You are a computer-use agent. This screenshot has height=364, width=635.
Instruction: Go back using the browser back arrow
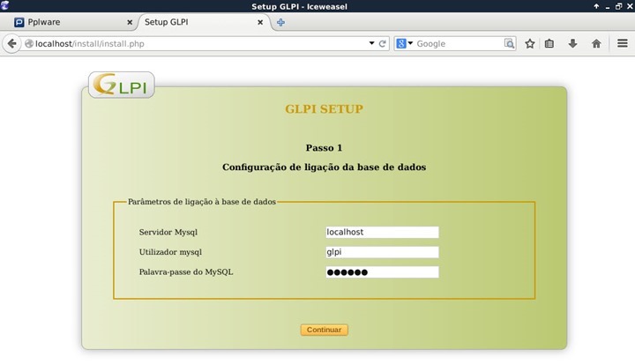pos(11,43)
